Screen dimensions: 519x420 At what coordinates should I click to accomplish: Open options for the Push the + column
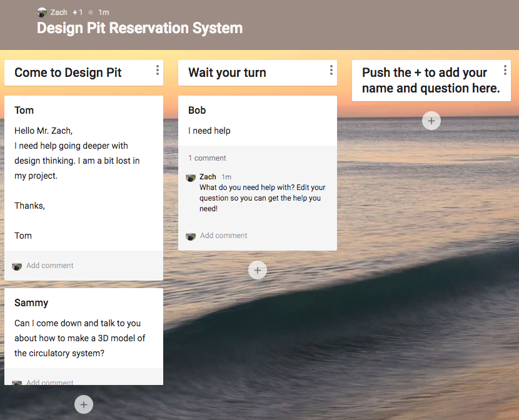[x=505, y=70]
